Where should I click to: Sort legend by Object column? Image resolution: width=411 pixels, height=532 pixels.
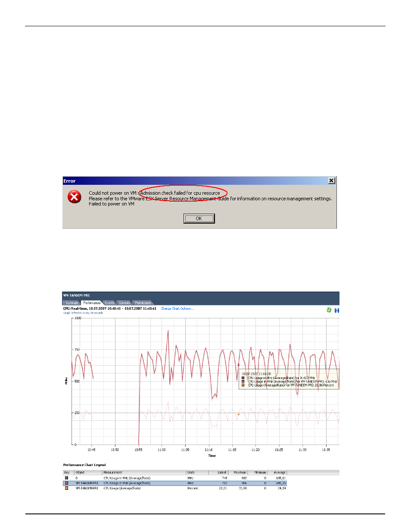(88, 473)
